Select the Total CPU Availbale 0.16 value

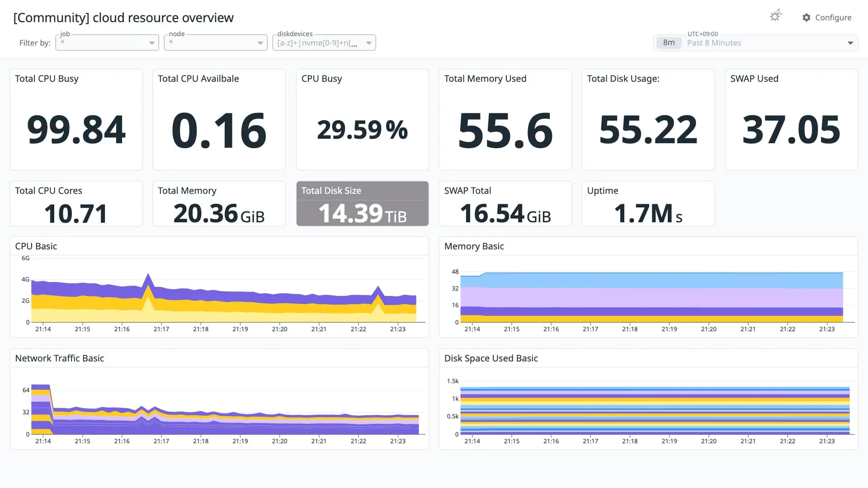[x=219, y=131]
